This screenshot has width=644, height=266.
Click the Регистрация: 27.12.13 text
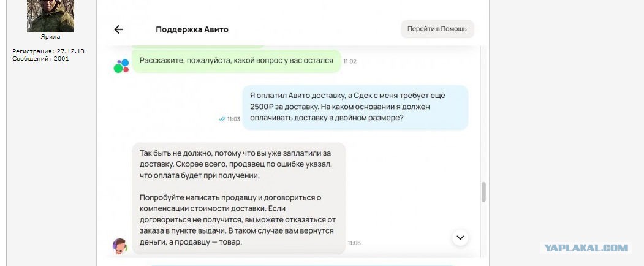(48, 51)
